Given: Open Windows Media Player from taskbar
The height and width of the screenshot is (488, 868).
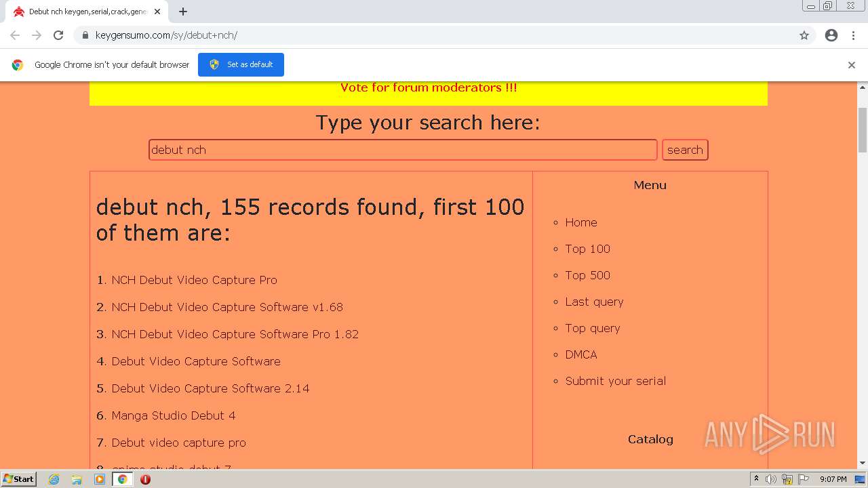Looking at the screenshot, I should 100,479.
